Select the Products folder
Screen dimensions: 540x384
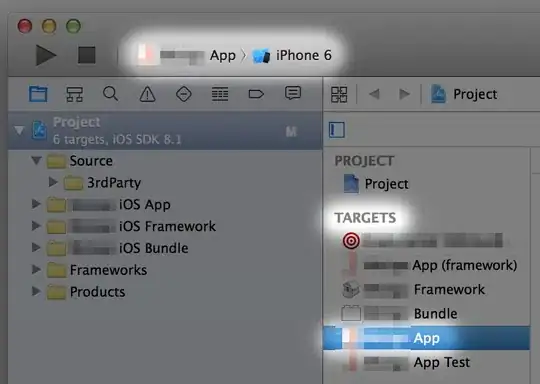pyautogui.click(x=86, y=292)
